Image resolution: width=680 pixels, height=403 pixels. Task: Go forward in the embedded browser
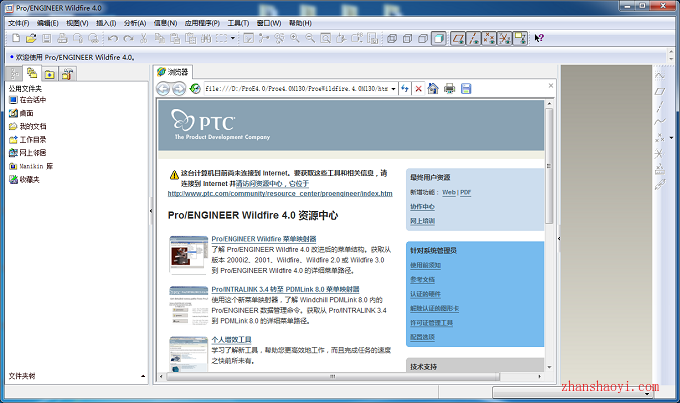point(179,88)
